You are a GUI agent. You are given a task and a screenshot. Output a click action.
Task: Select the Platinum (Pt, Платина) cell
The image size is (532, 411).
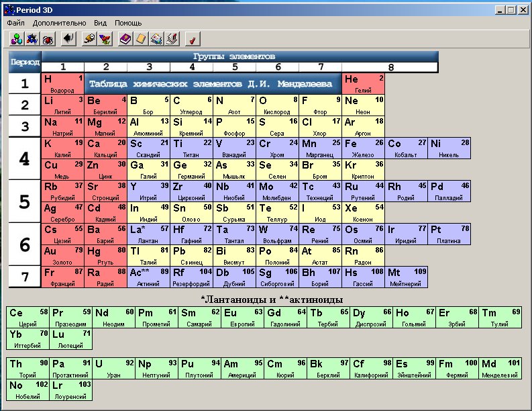449,234
